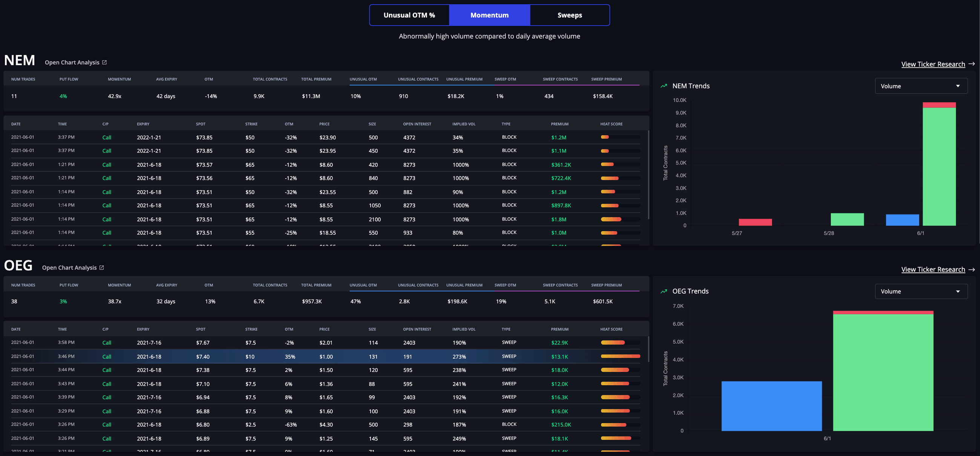
Task: Click OEG unusual premium $198.6K
Action: pyautogui.click(x=457, y=301)
